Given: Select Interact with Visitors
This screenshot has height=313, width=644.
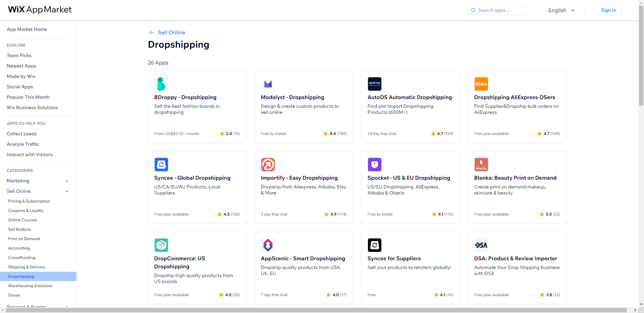Looking at the screenshot, I should [x=30, y=154].
